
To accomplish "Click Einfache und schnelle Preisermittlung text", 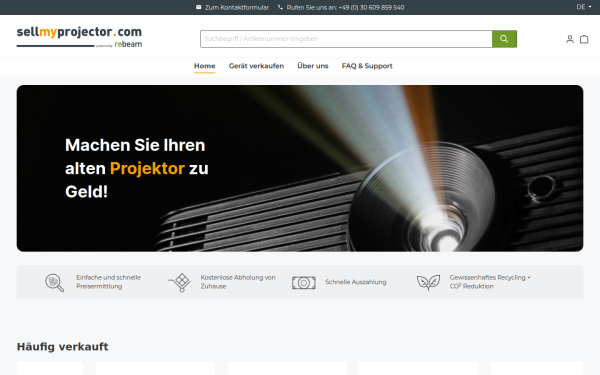I will point(108,282).
